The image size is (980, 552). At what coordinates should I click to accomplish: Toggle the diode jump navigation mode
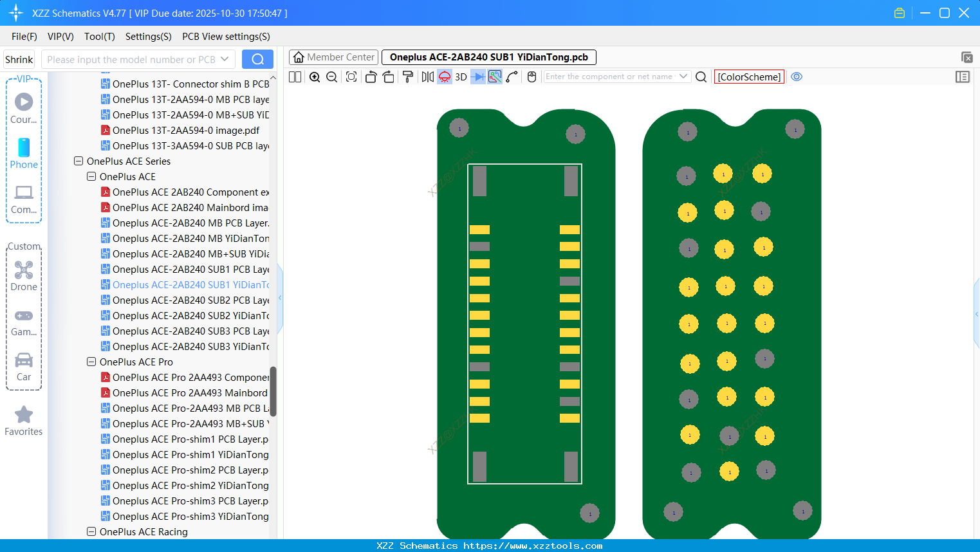tap(477, 77)
